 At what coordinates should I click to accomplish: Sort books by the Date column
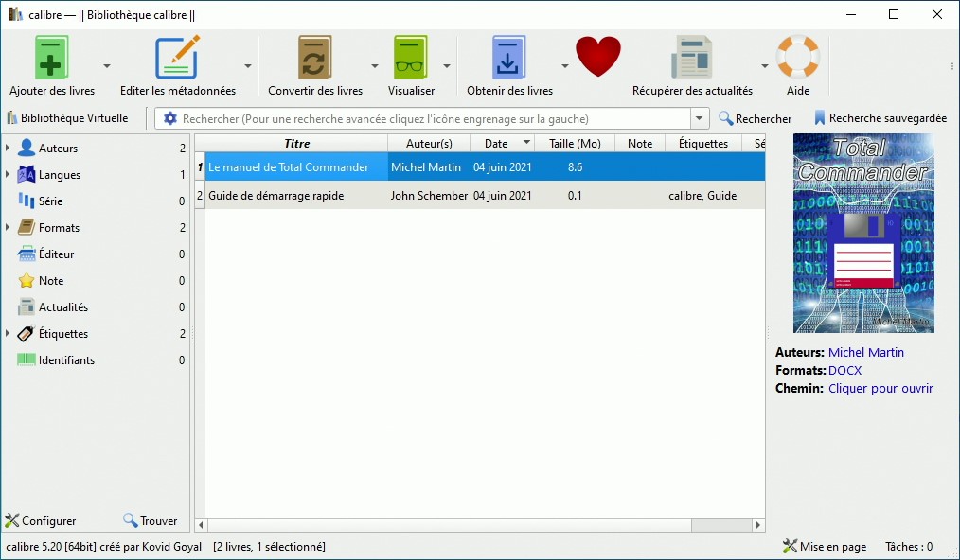[496, 144]
